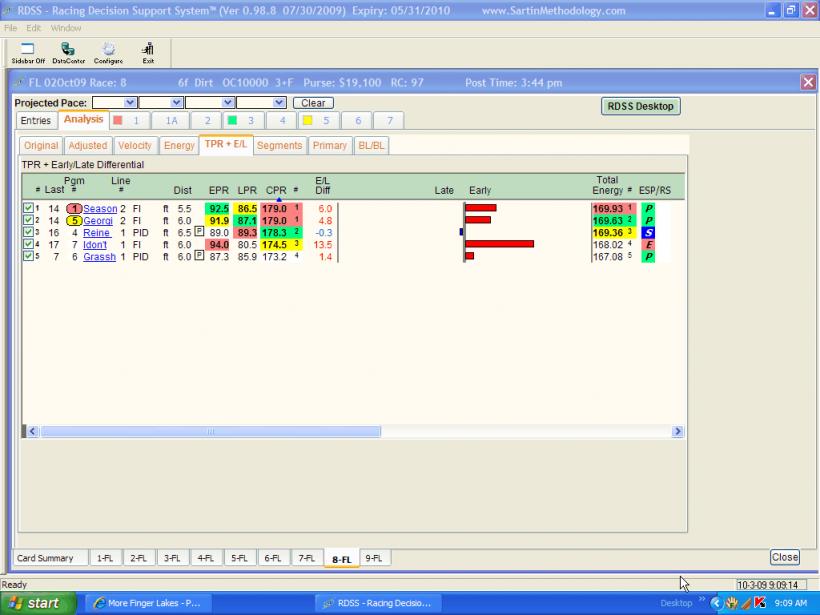Click the Desktop toolbar label in taskbar
The height and width of the screenshot is (615, 820).
676,603
